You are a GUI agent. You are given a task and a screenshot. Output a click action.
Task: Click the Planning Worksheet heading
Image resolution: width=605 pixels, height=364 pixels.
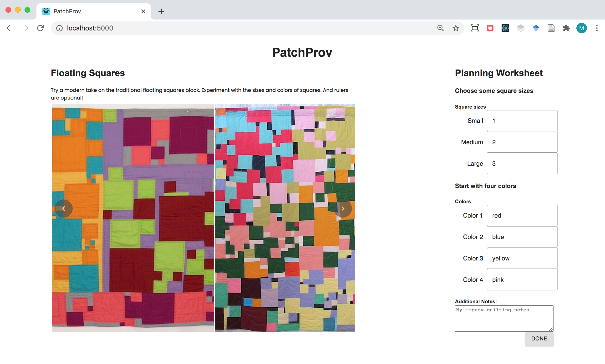[x=499, y=73]
